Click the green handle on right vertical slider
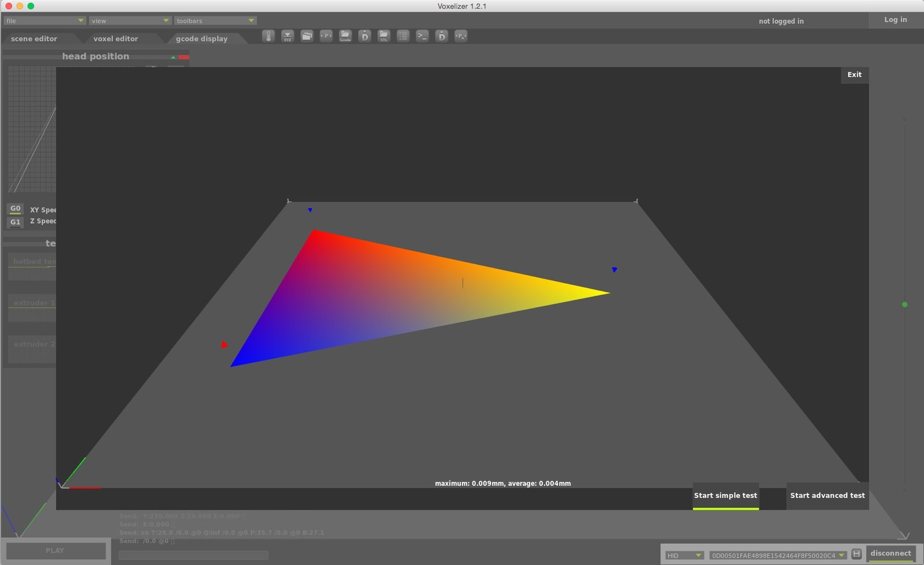This screenshot has width=924, height=565. [904, 304]
